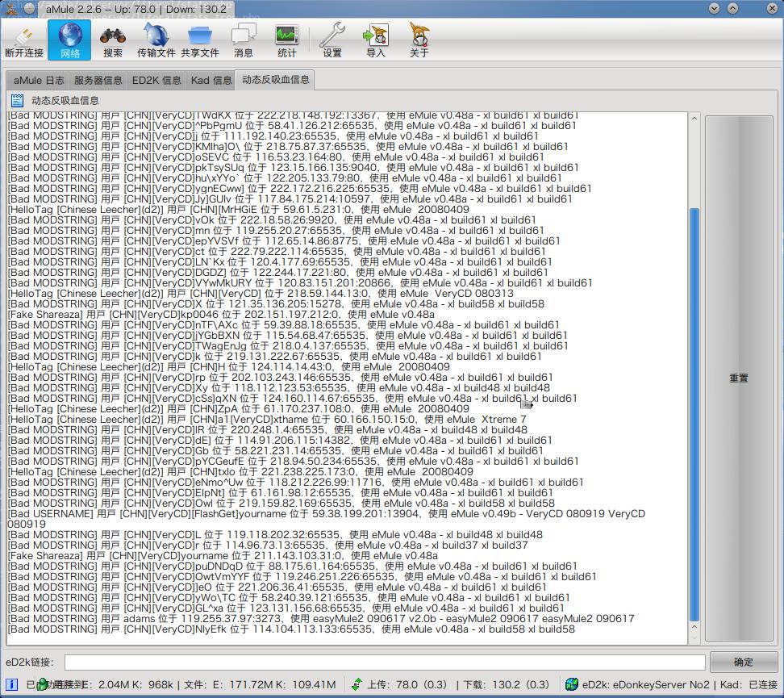784x698 pixels.
Task: Switch to the 服务器信息 tab
Action: click(x=98, y=80)
